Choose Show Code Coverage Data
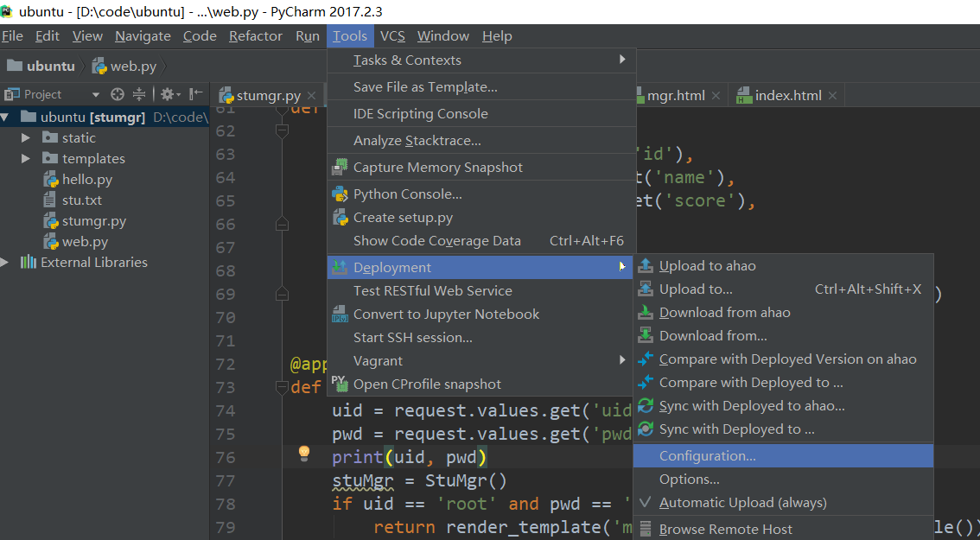 pos(481,241)
